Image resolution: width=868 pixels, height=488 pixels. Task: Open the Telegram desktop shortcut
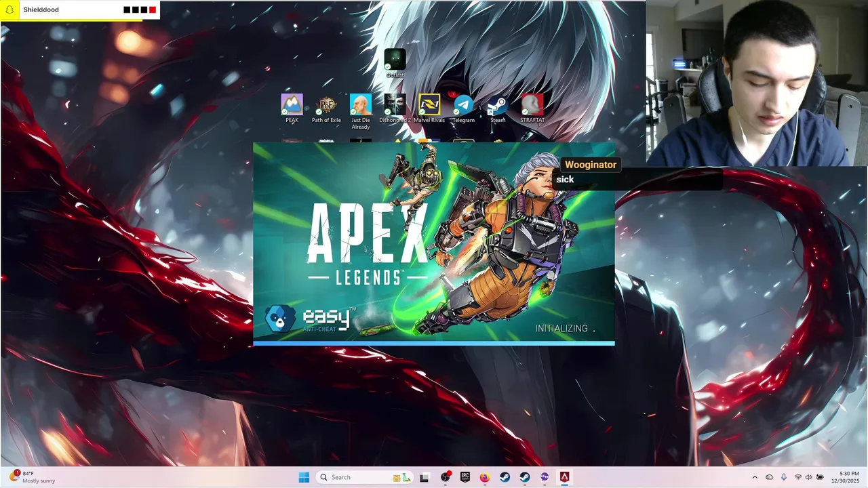tap(464, 108)
